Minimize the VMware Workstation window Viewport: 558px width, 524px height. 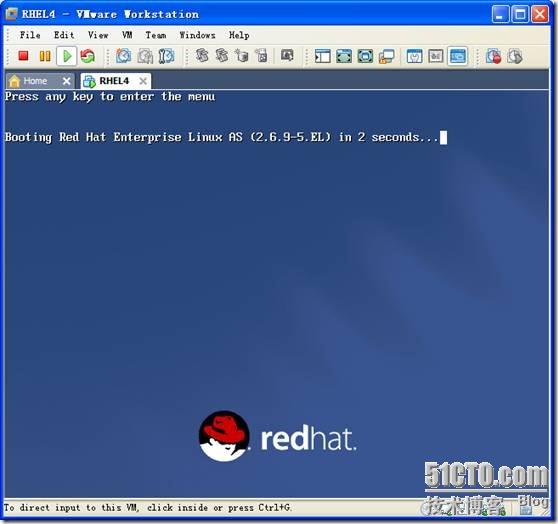500,14
